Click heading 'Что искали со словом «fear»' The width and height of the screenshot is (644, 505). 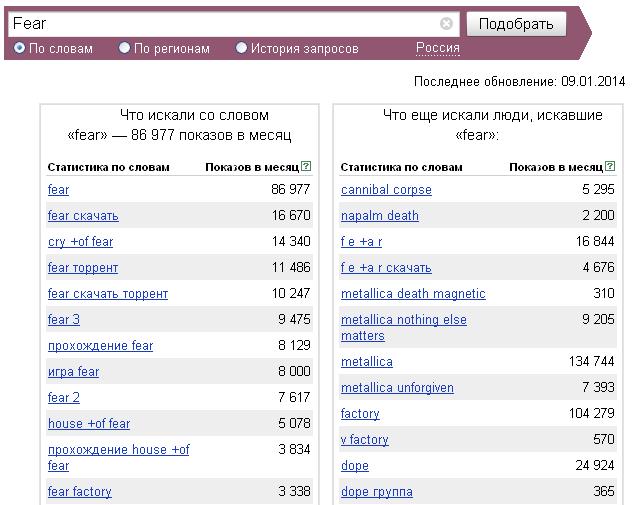[180, 125]
